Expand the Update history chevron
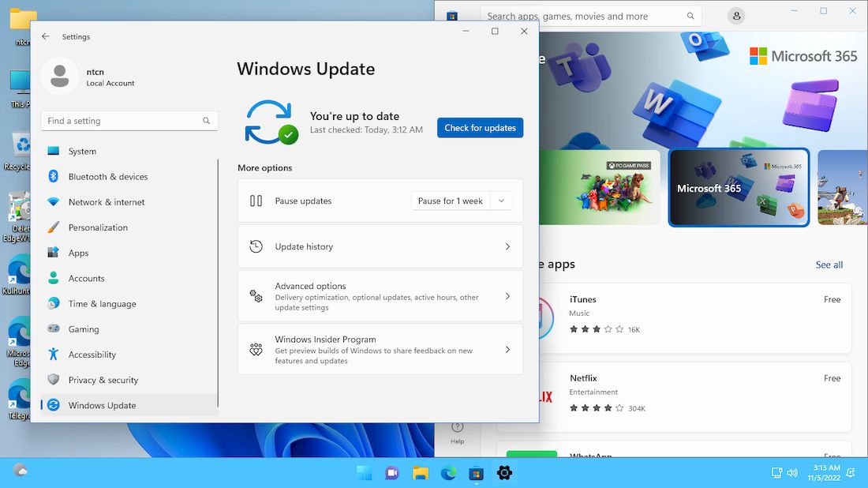Viewport: 868px width, 488px height. (x=507, y=246)
